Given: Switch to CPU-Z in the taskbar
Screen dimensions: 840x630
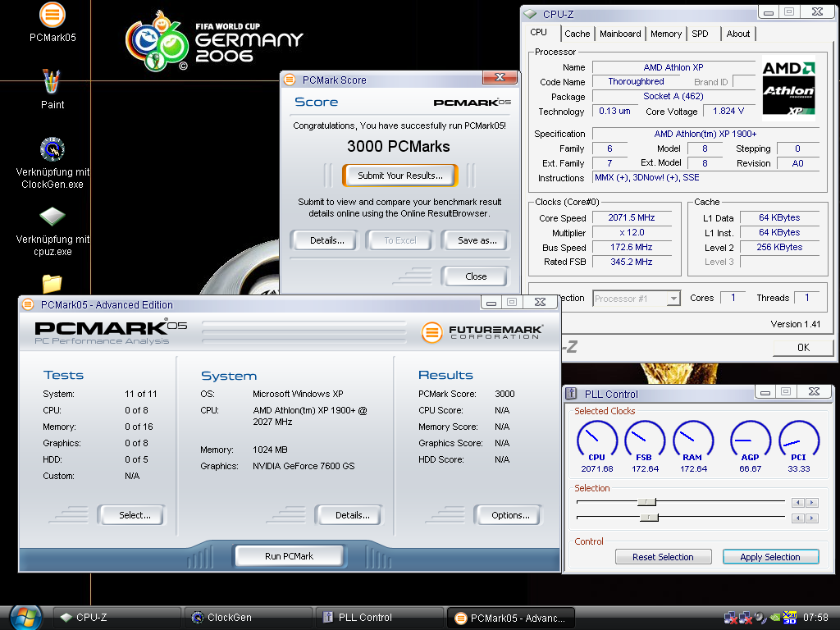Looking at the screenshot, I should (x=116, y=618).
